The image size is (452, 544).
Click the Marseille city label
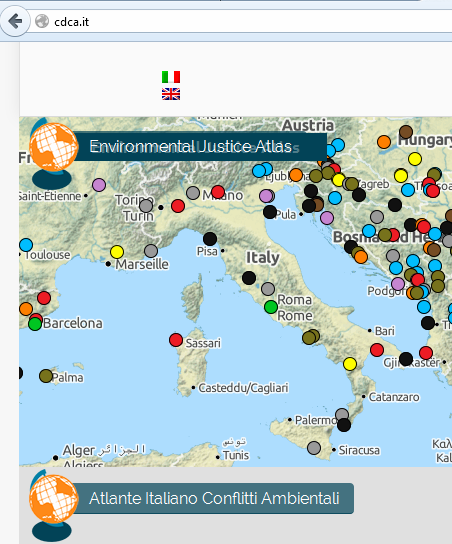click(x=142, y=264)
